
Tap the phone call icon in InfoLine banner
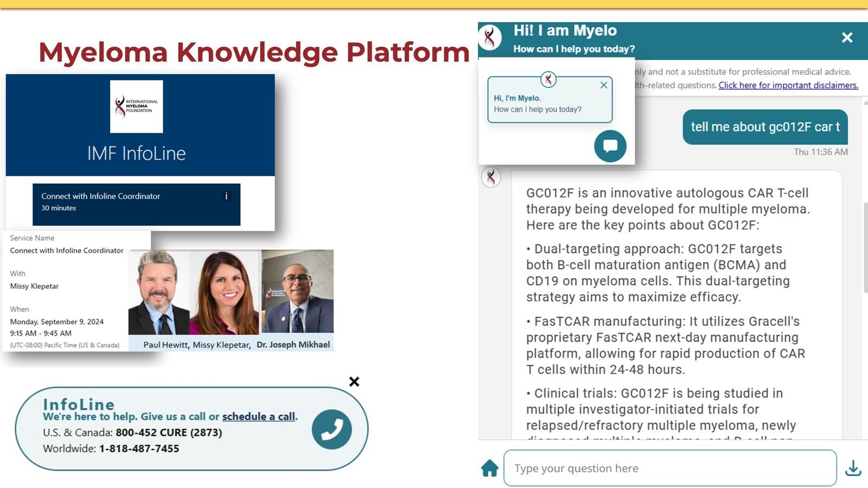pos(331,429)
